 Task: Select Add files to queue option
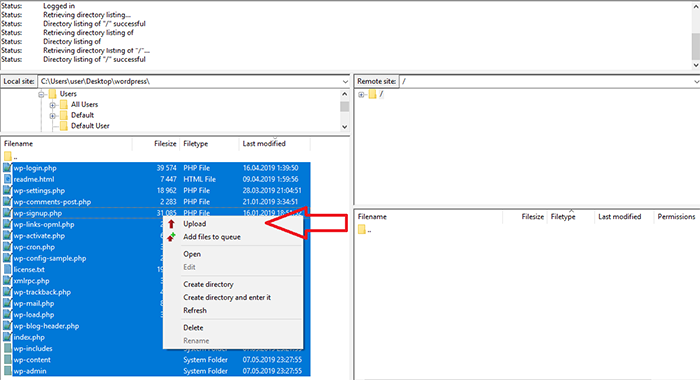pyautogui.click(x=212, y=237)
